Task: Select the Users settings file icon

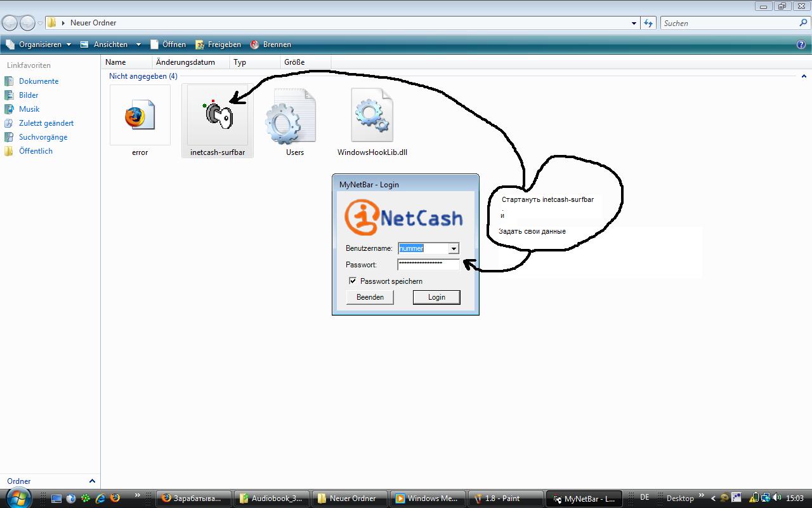Action: coord(291,116)
